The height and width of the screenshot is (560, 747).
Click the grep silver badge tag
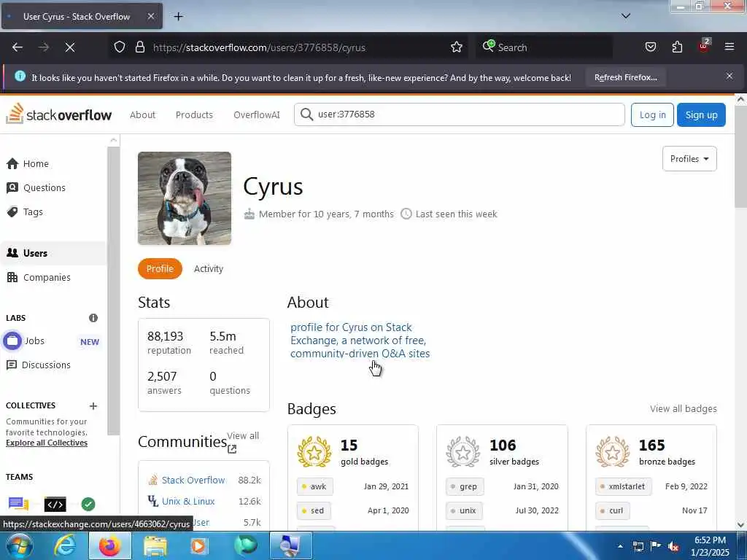[x=465, y=486]
